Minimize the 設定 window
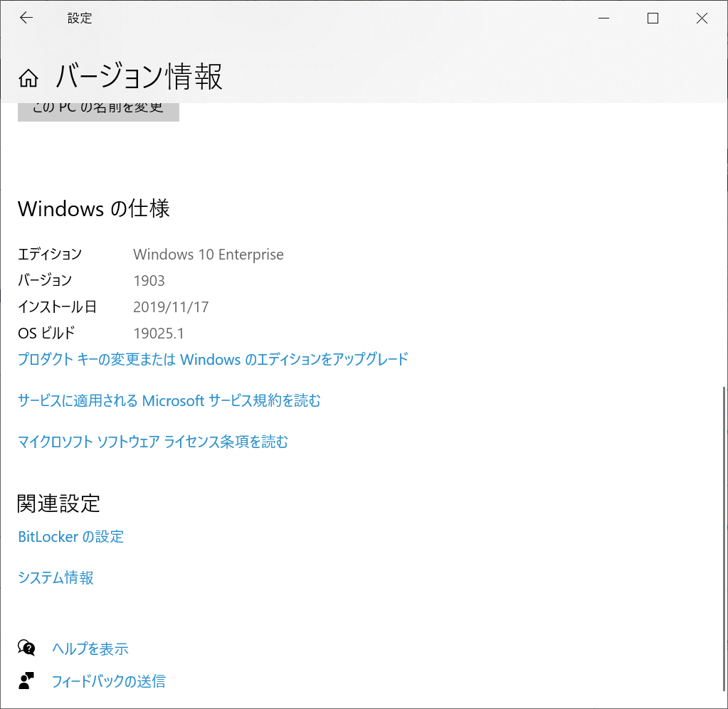Viewport: 728px width, 709px height. click(603, 18)
